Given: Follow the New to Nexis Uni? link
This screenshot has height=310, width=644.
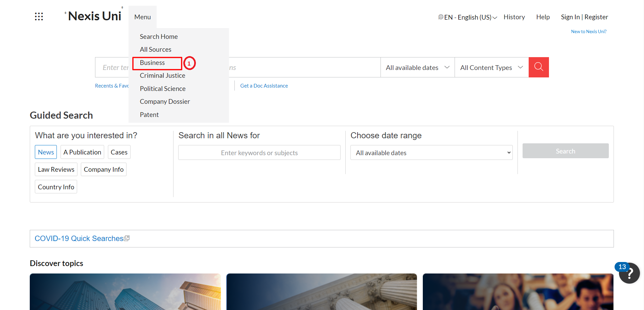Looking at the screenshot, I should point(589,31).
